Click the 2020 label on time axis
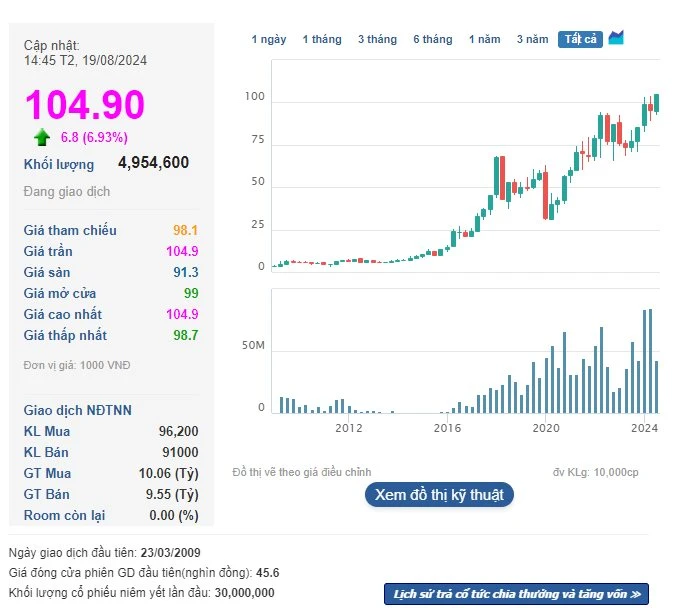This screenshot has width=676, height=608. (545, 428)
